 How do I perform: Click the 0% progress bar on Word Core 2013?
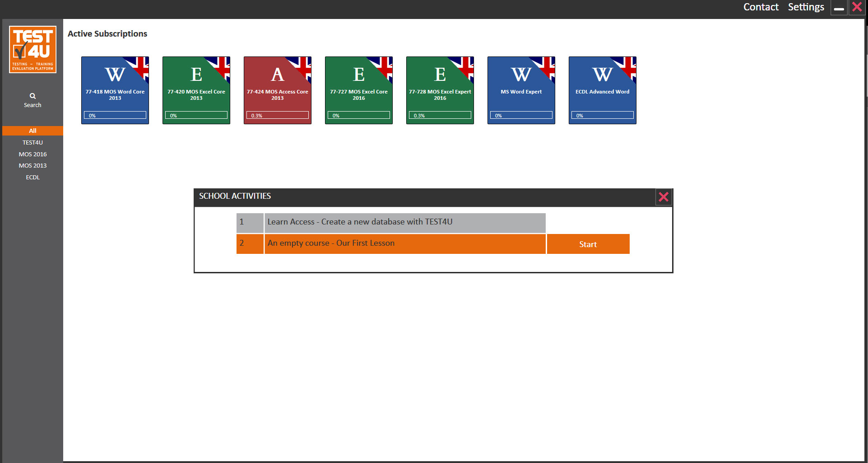tap(115, 115)
